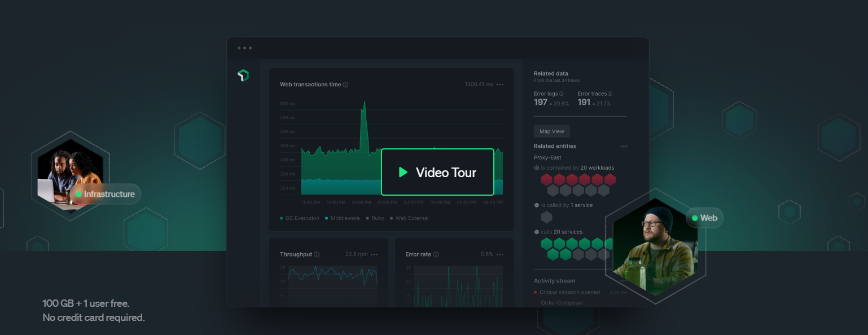Click the 'calls 20 services' relationship icon
Screen dimensions: 868x335
point(537,232)
